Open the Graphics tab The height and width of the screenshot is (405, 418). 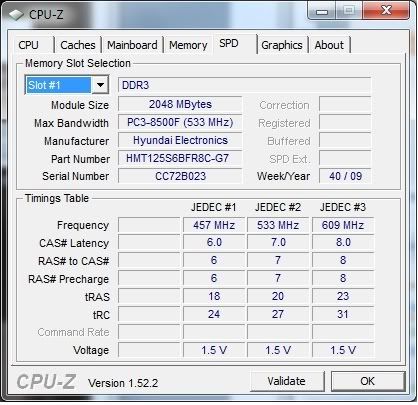click(282, 45)
